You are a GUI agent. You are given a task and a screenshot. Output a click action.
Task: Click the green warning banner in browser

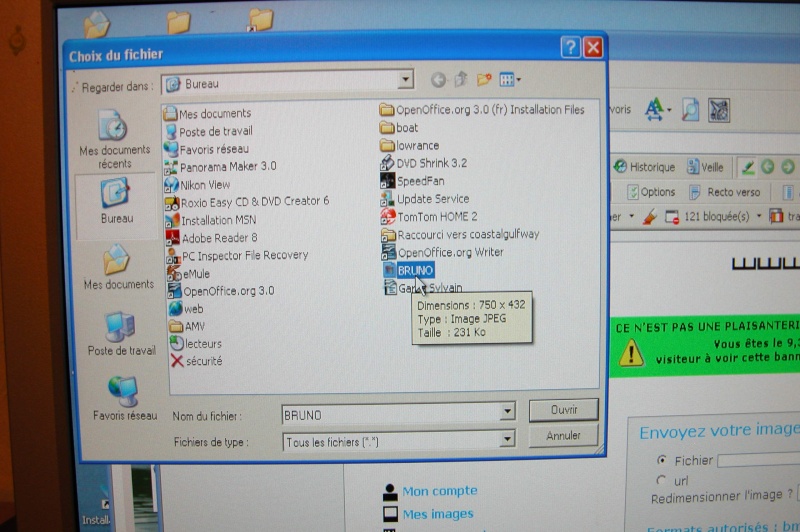705,346
